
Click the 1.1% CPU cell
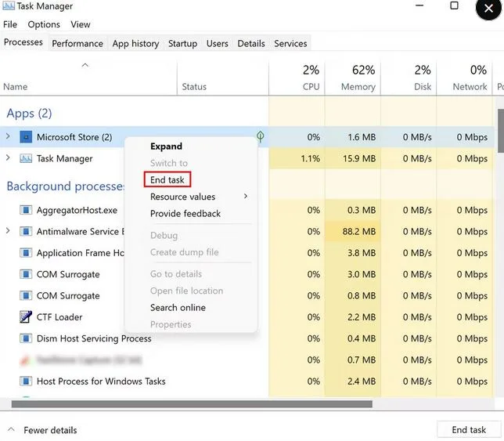(297, 158)
